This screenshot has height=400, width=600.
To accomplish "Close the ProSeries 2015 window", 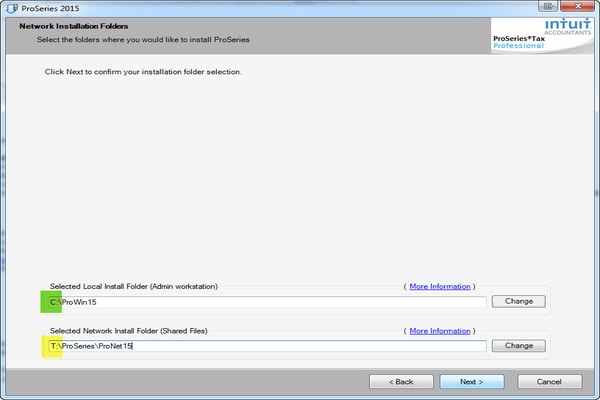I will [579, 6].
